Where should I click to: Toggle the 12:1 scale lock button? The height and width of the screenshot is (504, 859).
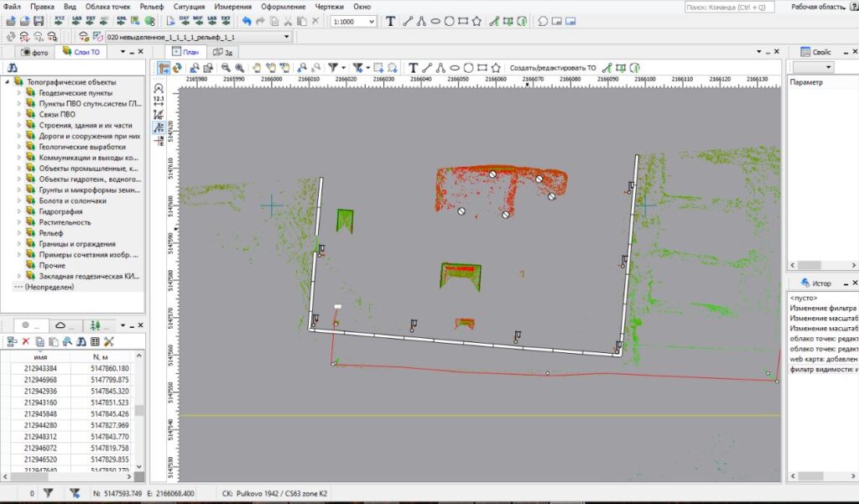[159, 101]
